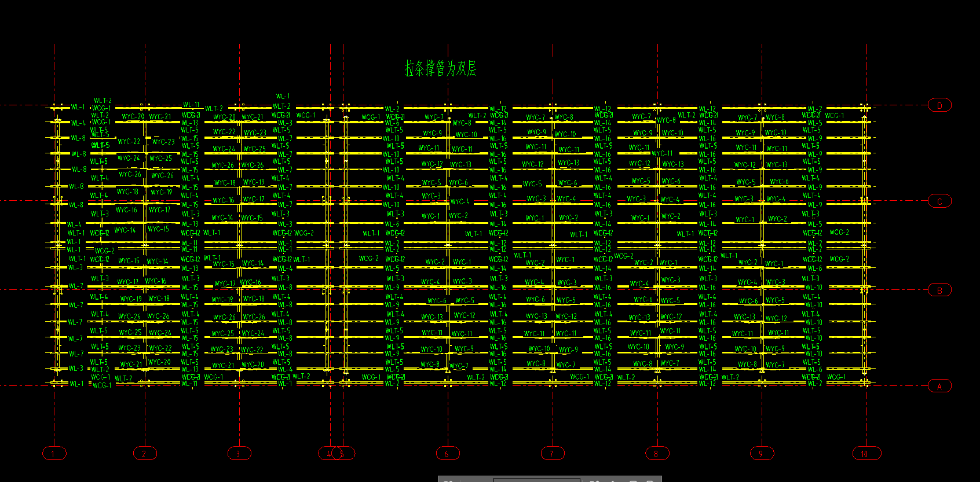The width and height of the screenshot is (980, 482).
Task: Pick the row axis bubble C
Action: click(x=939, y=201)
